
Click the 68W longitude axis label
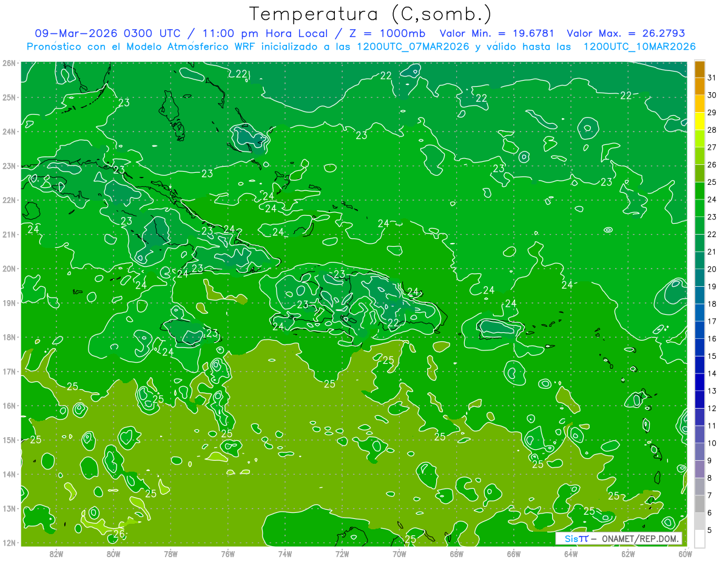tap(456, 554)
